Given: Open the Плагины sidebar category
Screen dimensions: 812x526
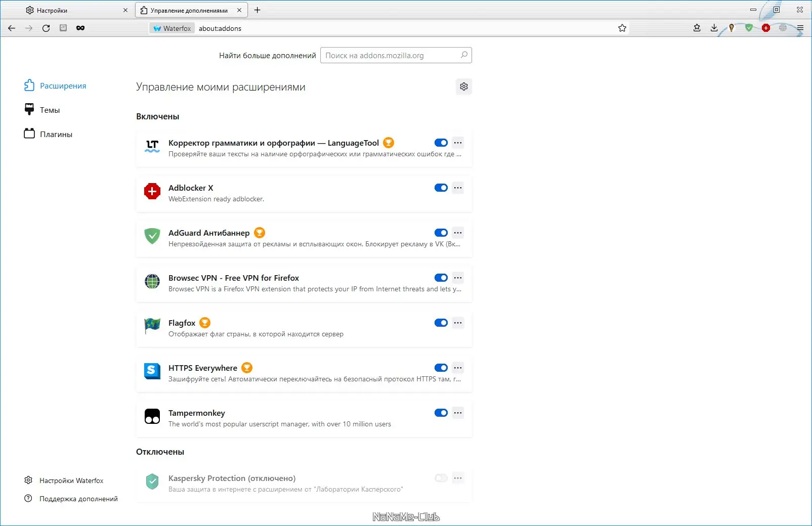Looking at the screenshot, I should 48,134.
